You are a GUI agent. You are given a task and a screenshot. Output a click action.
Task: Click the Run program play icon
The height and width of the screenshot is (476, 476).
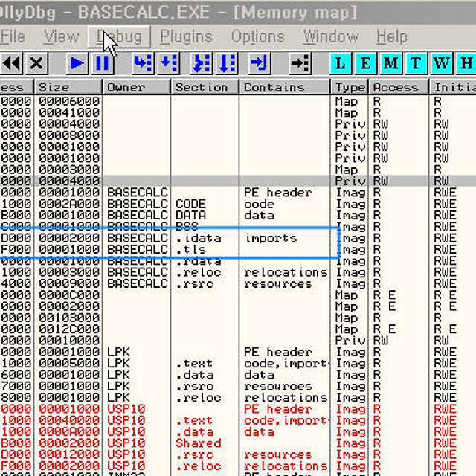[77, 63]
